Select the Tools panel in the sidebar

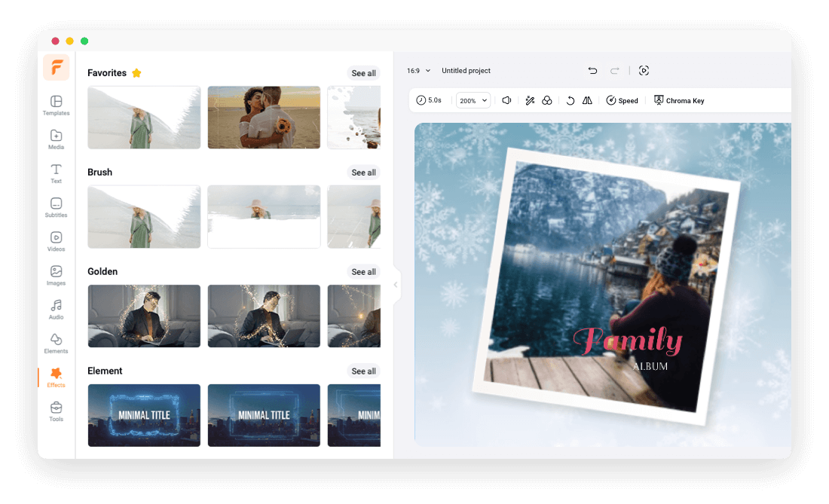click(x=56, y=410)
